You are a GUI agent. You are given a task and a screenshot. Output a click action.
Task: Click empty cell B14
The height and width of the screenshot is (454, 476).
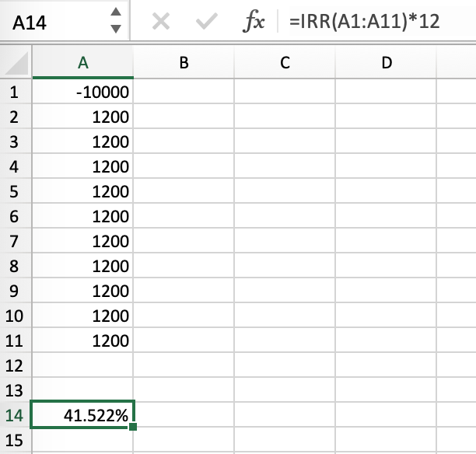coord(184,415)
